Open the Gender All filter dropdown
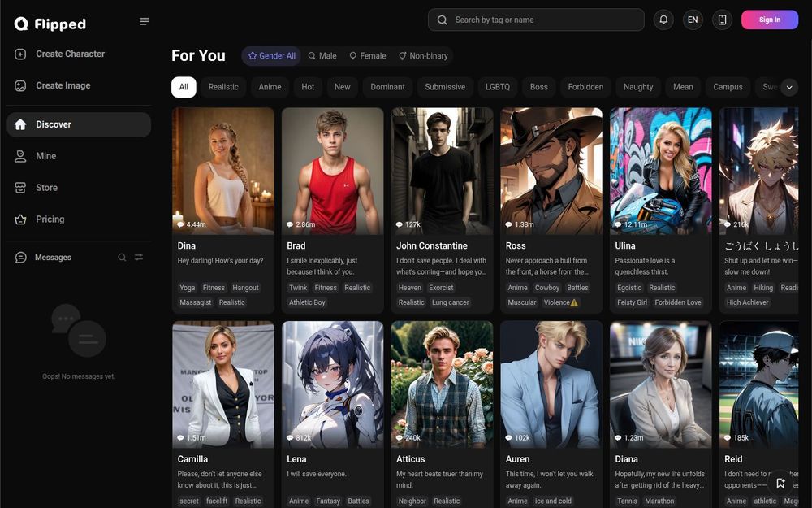 pyautogui.click(x=270, y=55)
